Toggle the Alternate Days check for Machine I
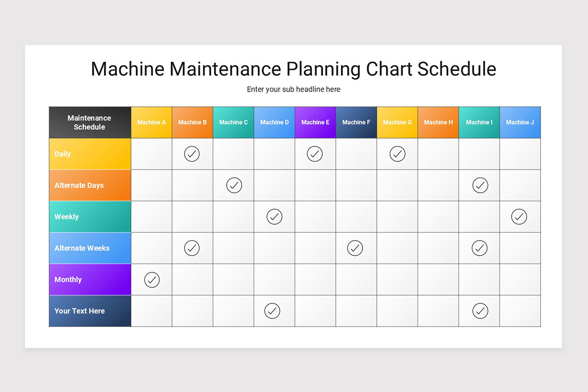The image size is (588, 392). pos(480,185)
